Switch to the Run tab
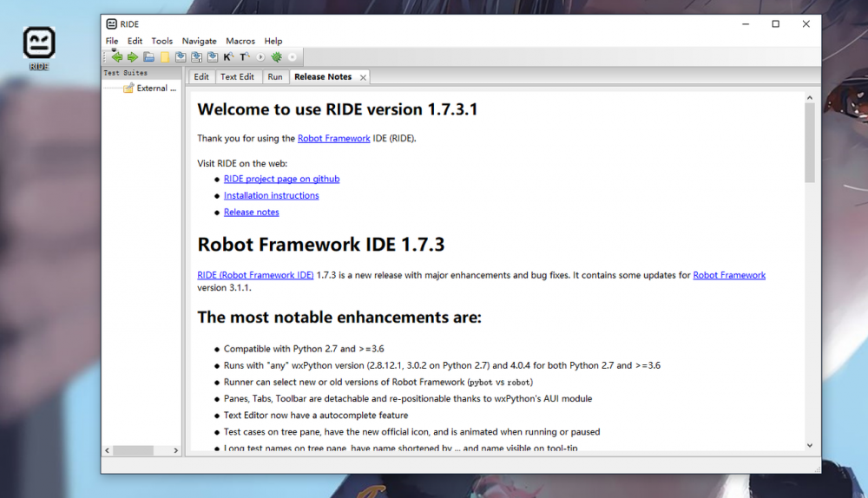868x498 pixels. pyautogui.click(x=275, y=77)
